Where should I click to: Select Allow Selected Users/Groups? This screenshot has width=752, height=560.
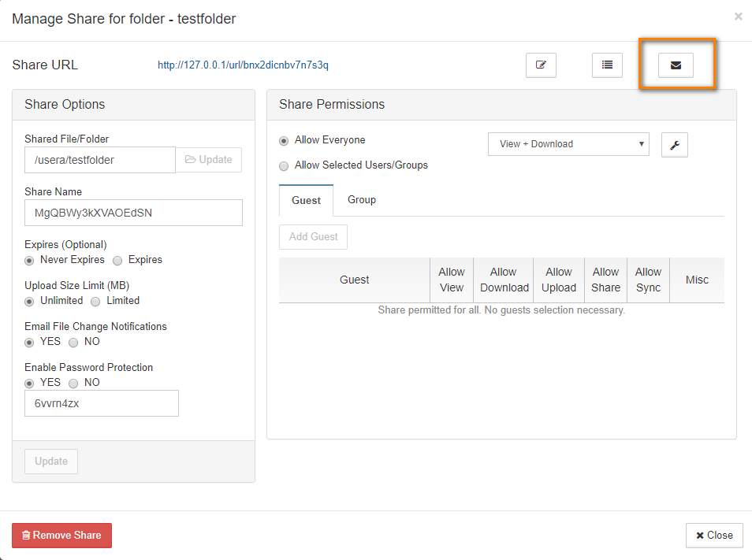coord(284,165)
